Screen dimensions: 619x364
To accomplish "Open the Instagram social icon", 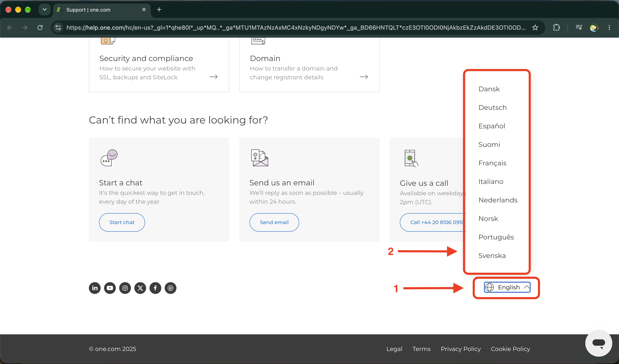I will click(x=125, y=288).
